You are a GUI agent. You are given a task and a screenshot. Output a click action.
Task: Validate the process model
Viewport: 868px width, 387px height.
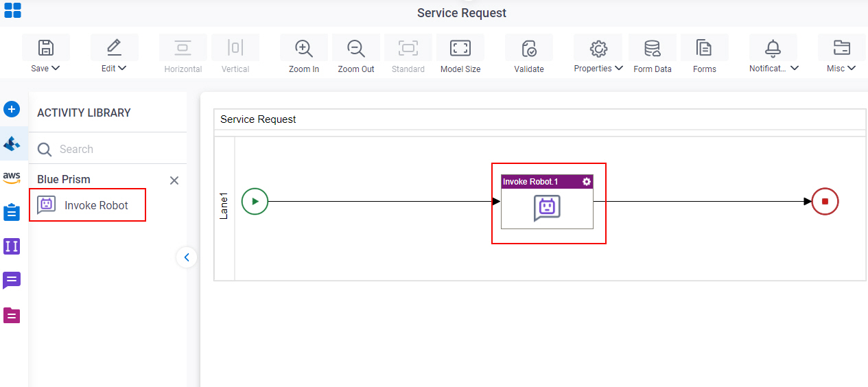(529, 48)
